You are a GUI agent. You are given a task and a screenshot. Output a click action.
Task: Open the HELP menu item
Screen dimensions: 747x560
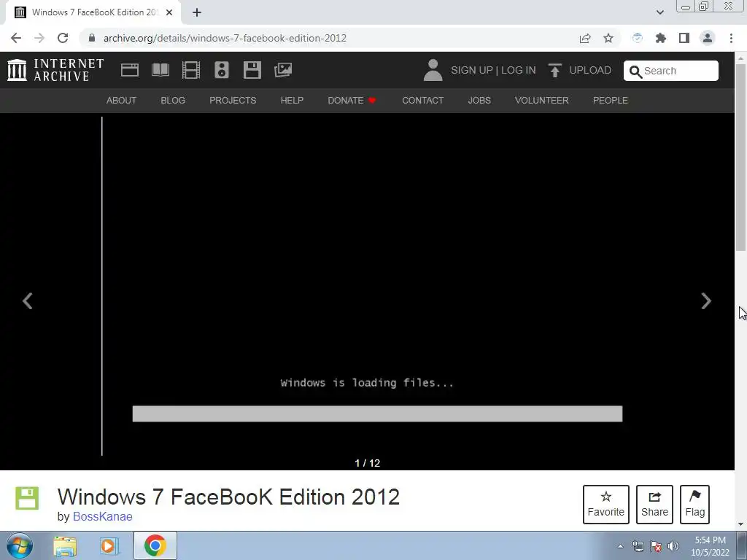tap(292, 101)
